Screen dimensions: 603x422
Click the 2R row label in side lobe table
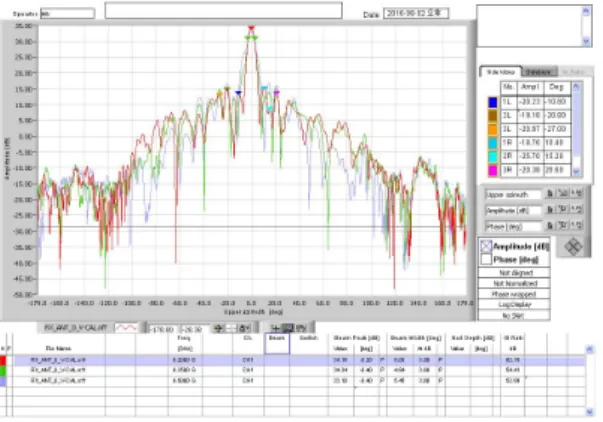tap(508, 156)
